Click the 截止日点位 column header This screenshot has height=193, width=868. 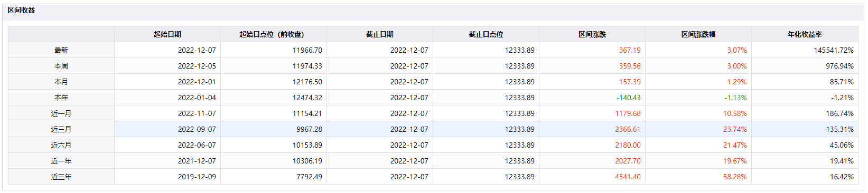(x=486, y=34)
